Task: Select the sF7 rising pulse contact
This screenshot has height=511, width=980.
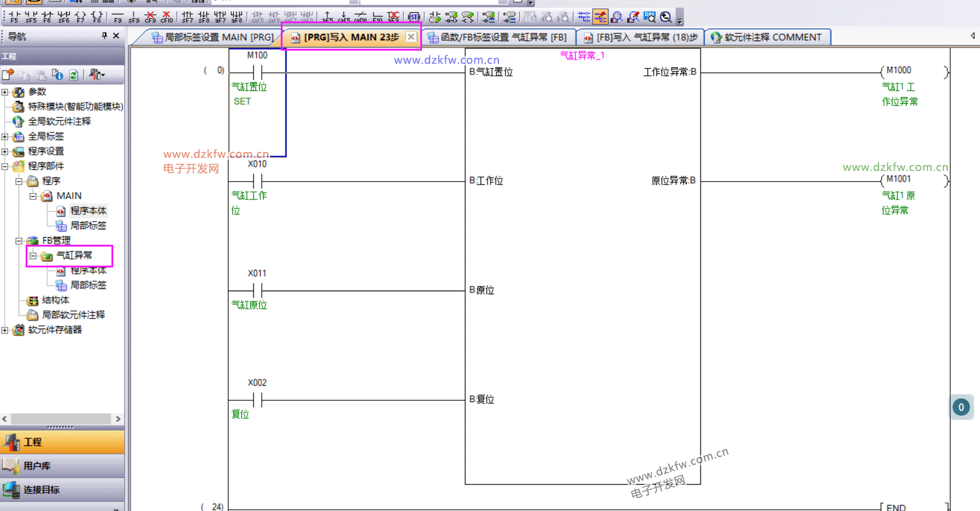Action: point(187,17)
